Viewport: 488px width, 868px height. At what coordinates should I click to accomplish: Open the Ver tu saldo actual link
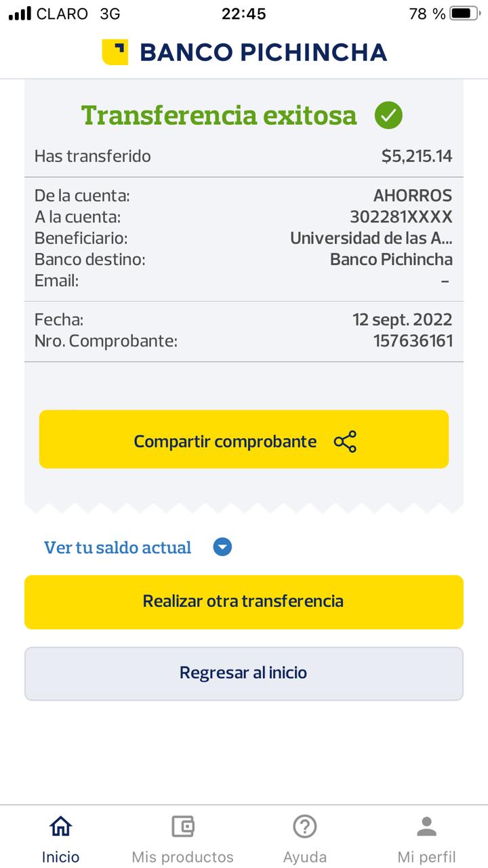tap(118, 547)
